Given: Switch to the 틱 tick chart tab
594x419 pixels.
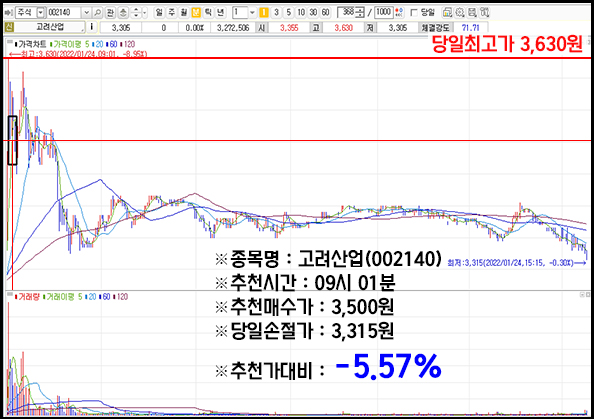Looking at the screenshot, I should tap(208, 13).
